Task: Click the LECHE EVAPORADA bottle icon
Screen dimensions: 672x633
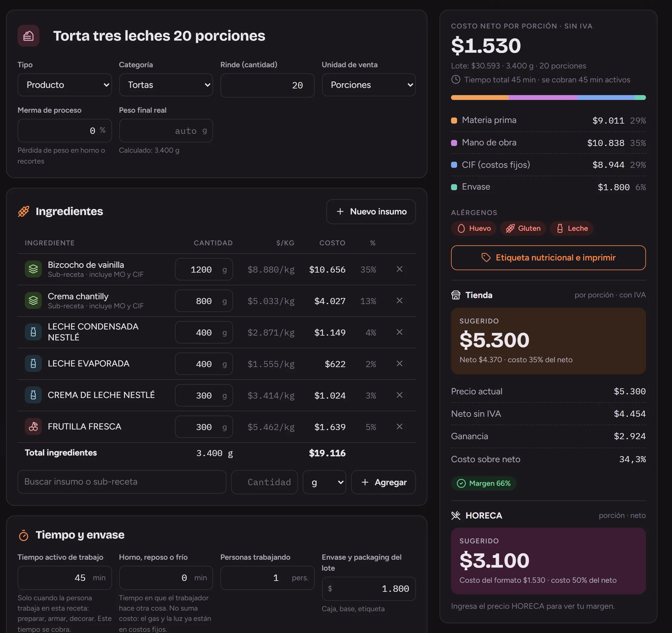Action: pyautogui.click(x=33, y=363)
